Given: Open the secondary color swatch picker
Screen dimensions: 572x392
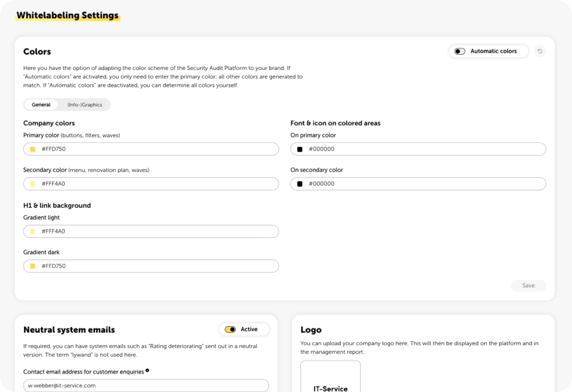Looking at the screenshot, I should coord(33,184).
